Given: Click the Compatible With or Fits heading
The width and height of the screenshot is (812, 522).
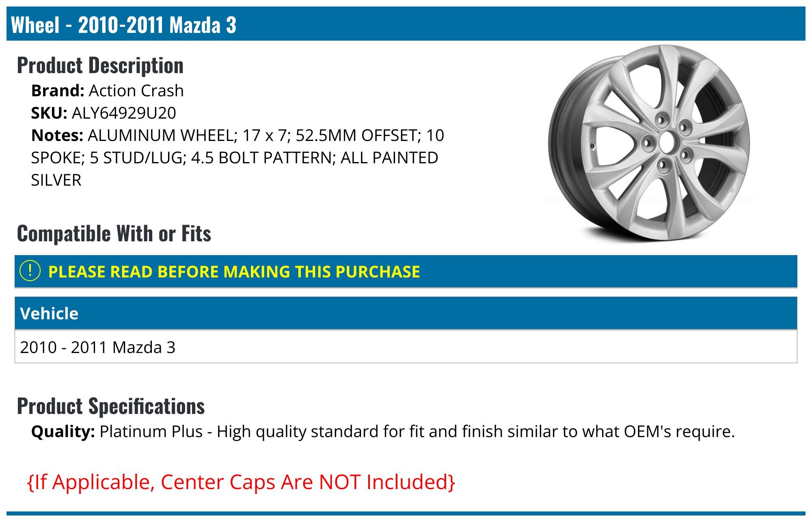Looking at the screenshot, I should click(x=114, y=234).
